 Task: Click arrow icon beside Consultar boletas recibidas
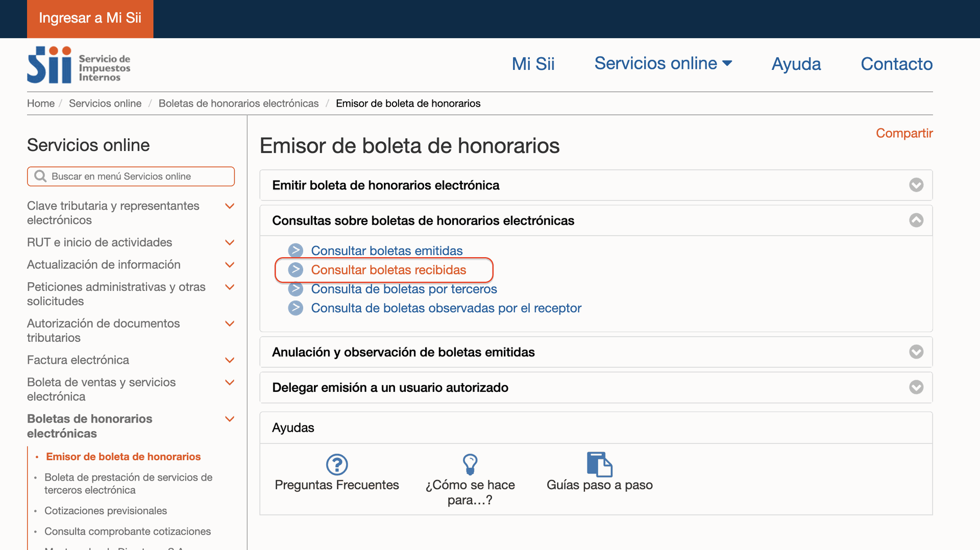click(x=296, y=270)
